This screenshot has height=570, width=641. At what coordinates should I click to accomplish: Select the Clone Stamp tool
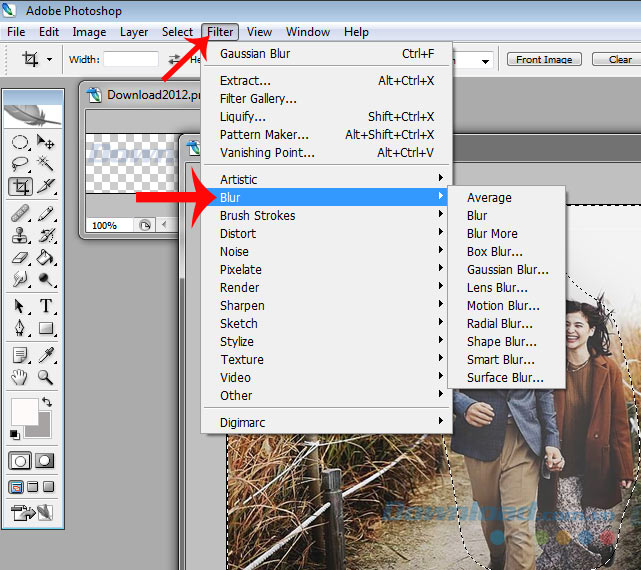click(x=20, y=235)
